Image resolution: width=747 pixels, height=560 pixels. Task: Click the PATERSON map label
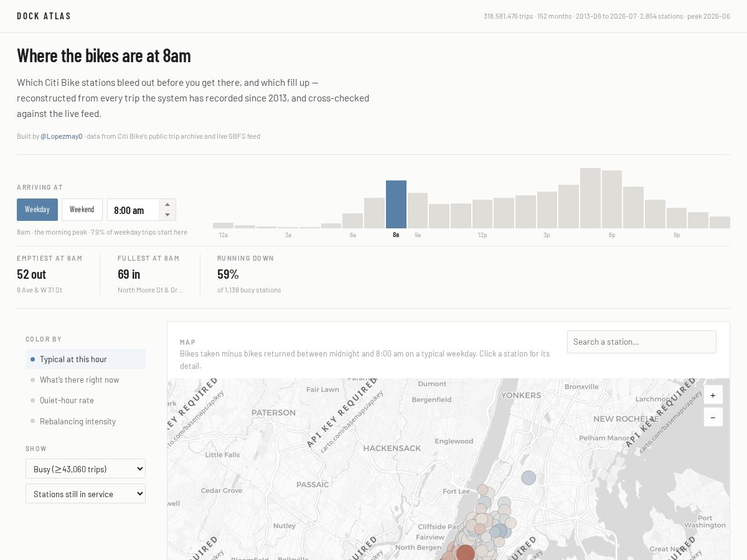[x=273, y=413]
